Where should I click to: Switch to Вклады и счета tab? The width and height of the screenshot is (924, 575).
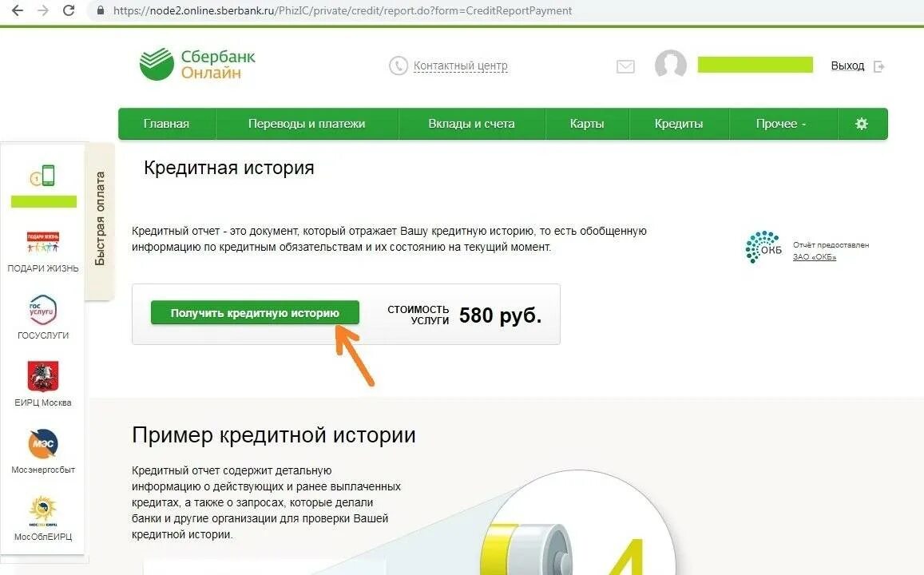click(471, 124)
